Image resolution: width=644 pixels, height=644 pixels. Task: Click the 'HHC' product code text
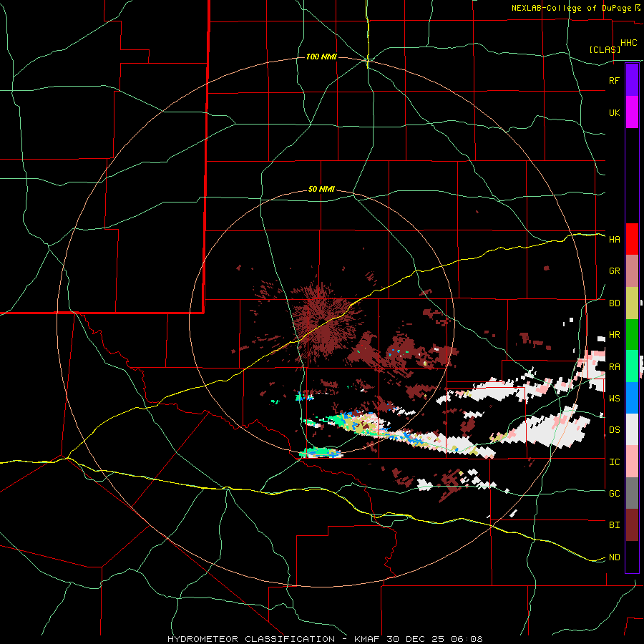pos(628,43)
